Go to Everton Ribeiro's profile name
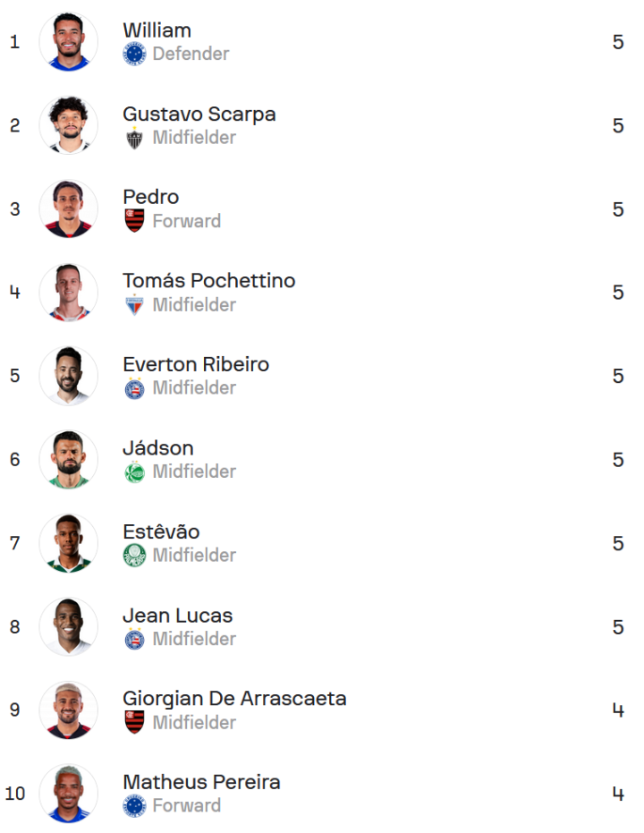The height and width of the screenshot is (833, 644). (196, 364)
